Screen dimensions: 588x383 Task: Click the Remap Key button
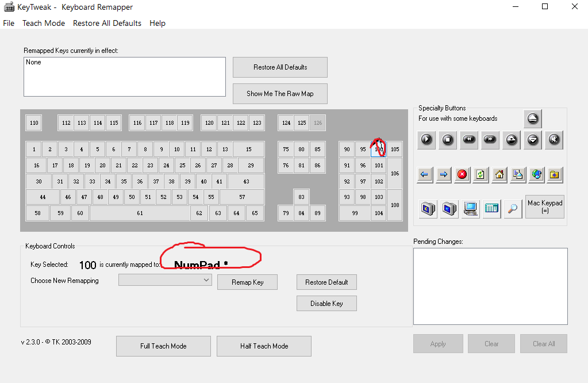click(247, 282)
